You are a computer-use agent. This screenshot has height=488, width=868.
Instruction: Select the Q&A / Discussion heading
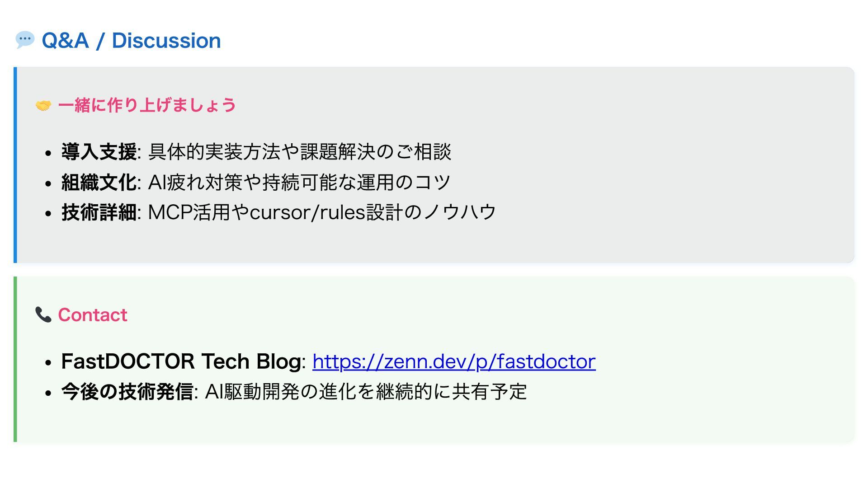pos(131,41)
